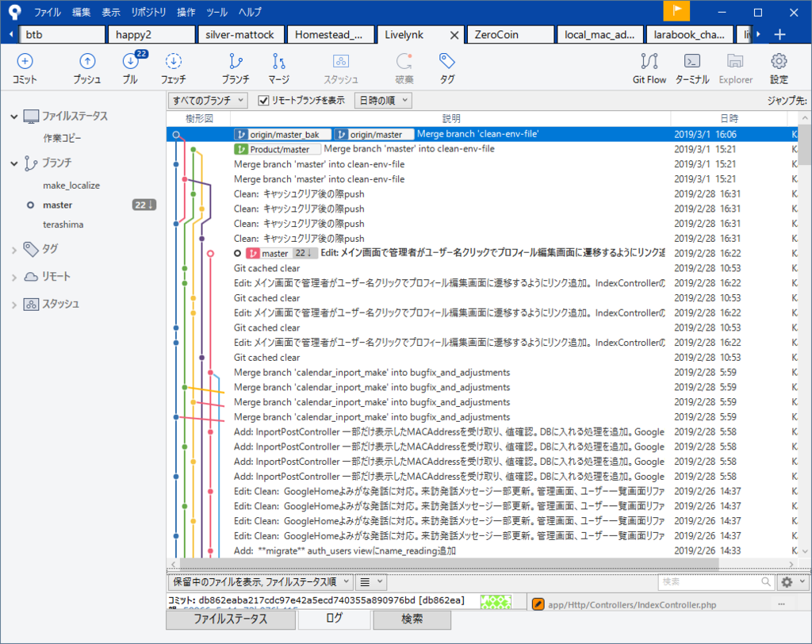Viewport: 812px width, 644px height.
Task: Open the Terminal (ターミナル) toolbar icon
Action: coord(692,68)
